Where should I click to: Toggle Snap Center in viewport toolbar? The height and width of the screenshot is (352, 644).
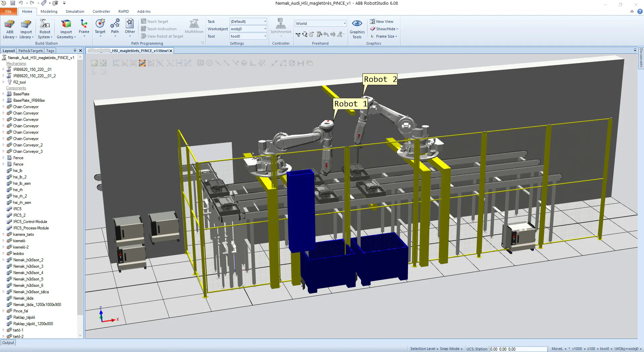[x=209, y=63]
